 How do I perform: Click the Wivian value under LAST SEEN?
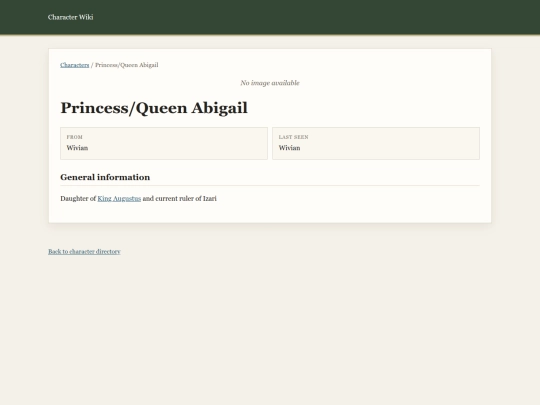290,148
